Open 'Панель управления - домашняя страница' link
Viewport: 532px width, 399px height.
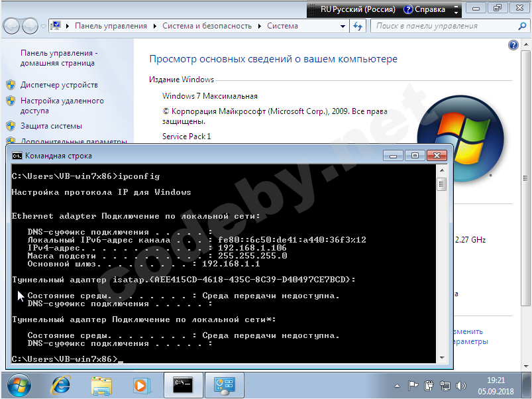(59, 58)
